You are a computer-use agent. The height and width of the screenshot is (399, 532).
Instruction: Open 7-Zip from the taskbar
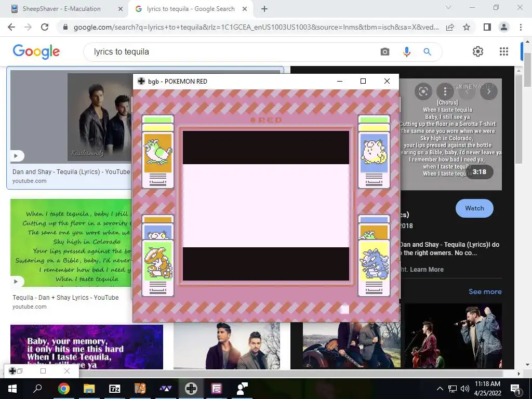[x=115, y=389]
